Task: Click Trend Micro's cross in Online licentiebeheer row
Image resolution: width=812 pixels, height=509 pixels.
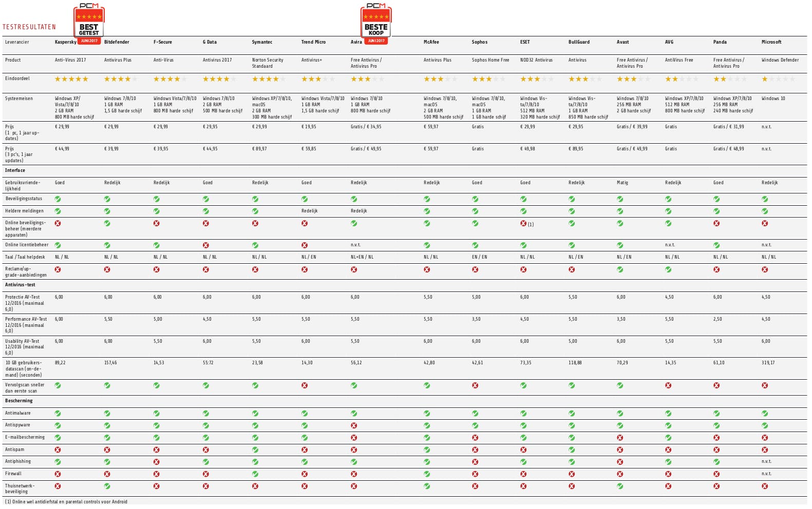Action: click(x=305, y=245)
